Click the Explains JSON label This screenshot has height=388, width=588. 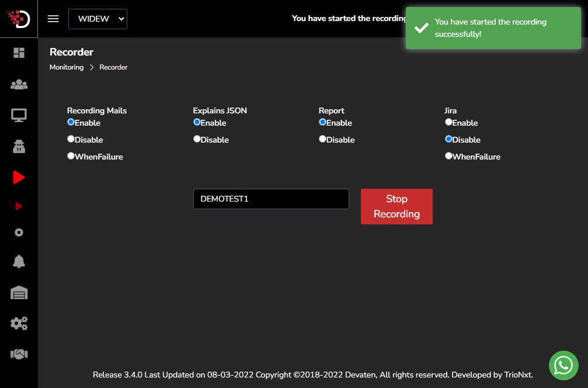point(220,110)
